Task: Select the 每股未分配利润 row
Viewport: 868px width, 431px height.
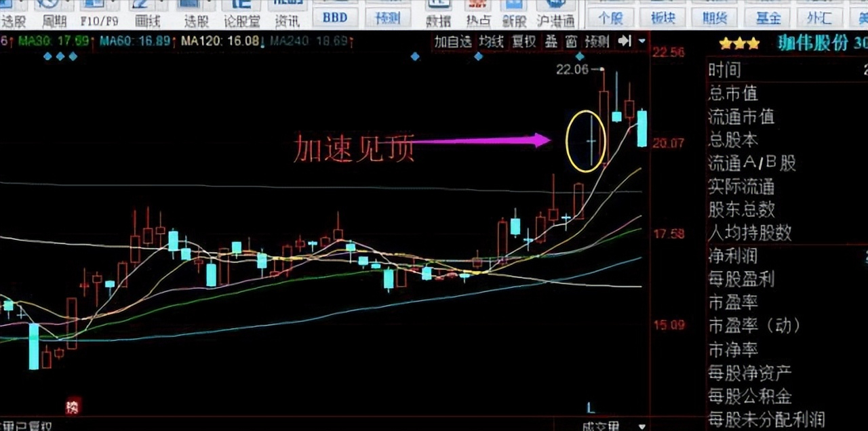Action: (x=787, y=418)
